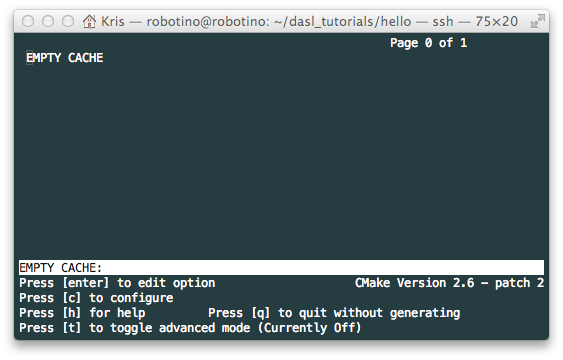
Task: Click the [h] help key hint
Action: (x=72, y=313)
